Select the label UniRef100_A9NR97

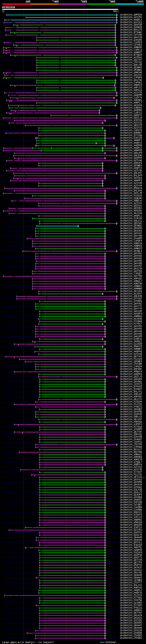click(x=131, y=53)
